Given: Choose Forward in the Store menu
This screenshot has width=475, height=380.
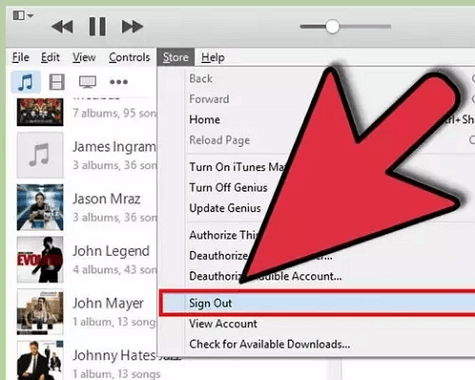Looking at the screenshot, I should point(209,99).
